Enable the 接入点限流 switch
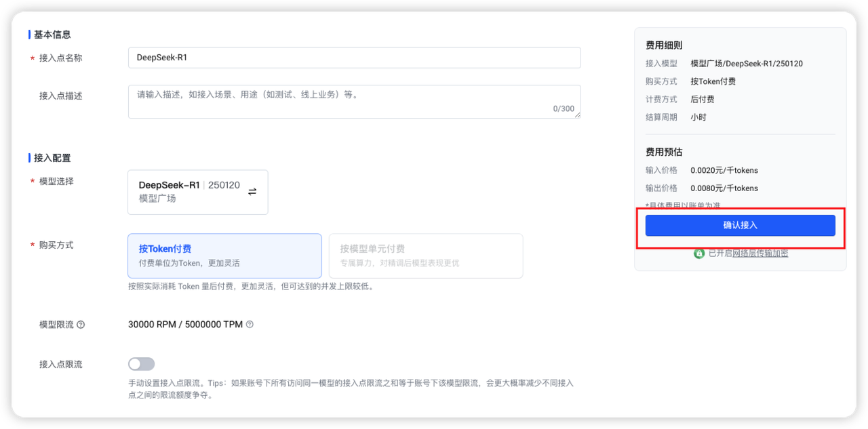Viewport: 868px width, 429px height. coord(142,364)
